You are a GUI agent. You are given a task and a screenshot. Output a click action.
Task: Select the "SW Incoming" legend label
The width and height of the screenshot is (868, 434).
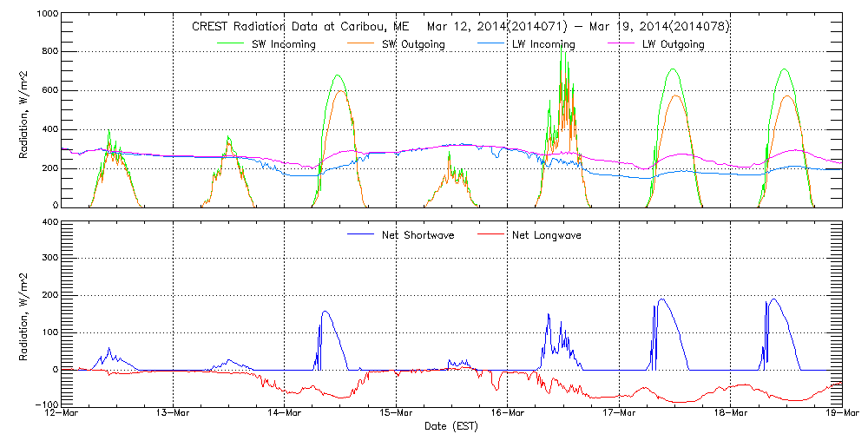coord(283,44)
